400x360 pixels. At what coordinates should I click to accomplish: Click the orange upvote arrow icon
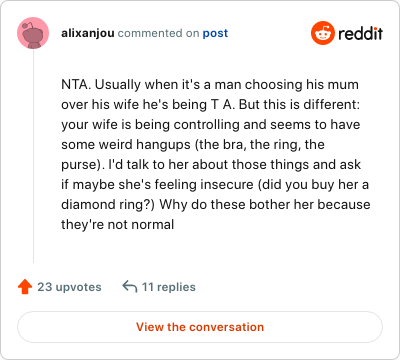25,287
